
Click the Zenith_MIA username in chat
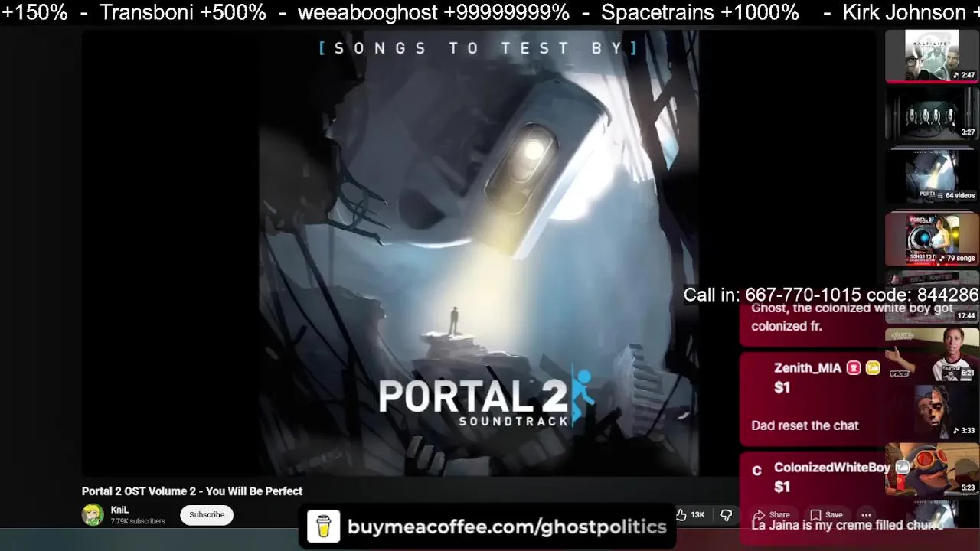point(807,368)
